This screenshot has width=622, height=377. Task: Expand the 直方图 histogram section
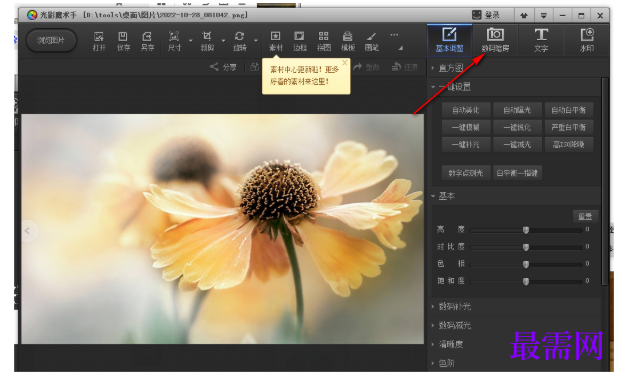coord(448,68)
